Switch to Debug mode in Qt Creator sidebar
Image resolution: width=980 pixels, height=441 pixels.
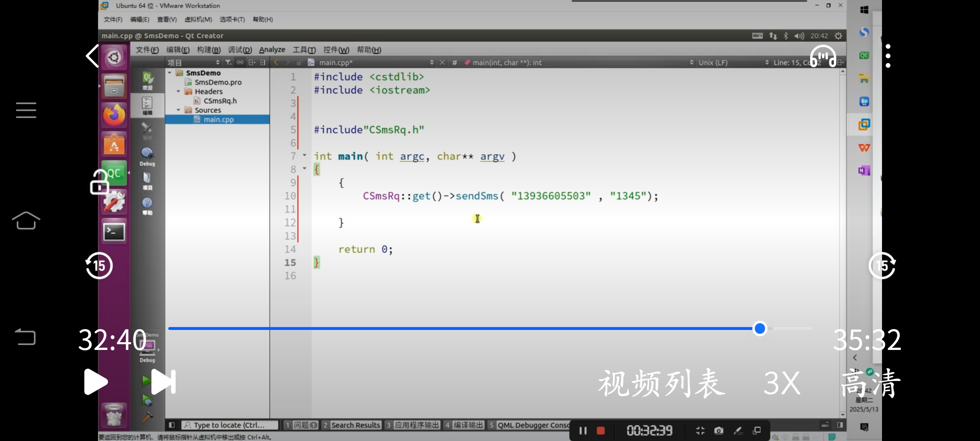pos(147,157)
